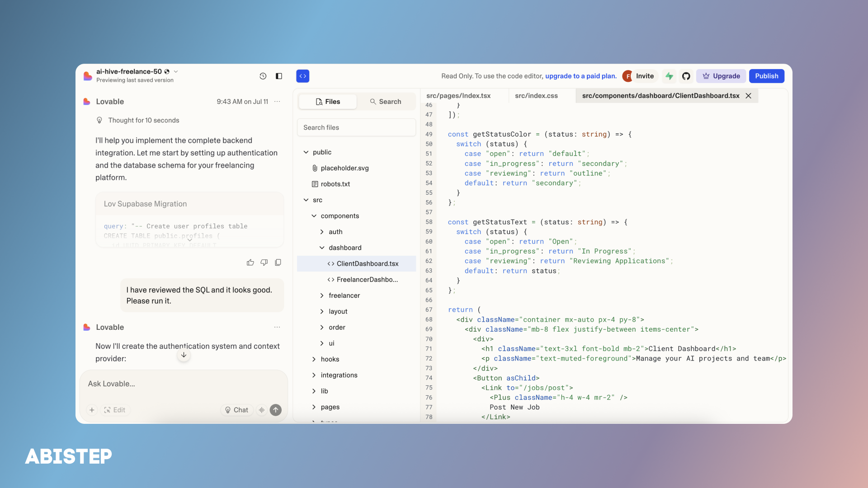Toggle the sidebar panel layout icon
868x488 pixels.
tap(279, 76)
